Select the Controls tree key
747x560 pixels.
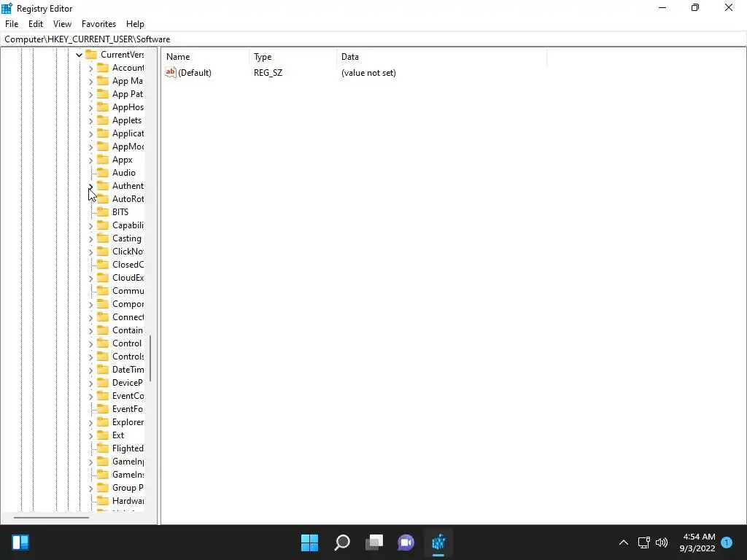click(128, 356)
